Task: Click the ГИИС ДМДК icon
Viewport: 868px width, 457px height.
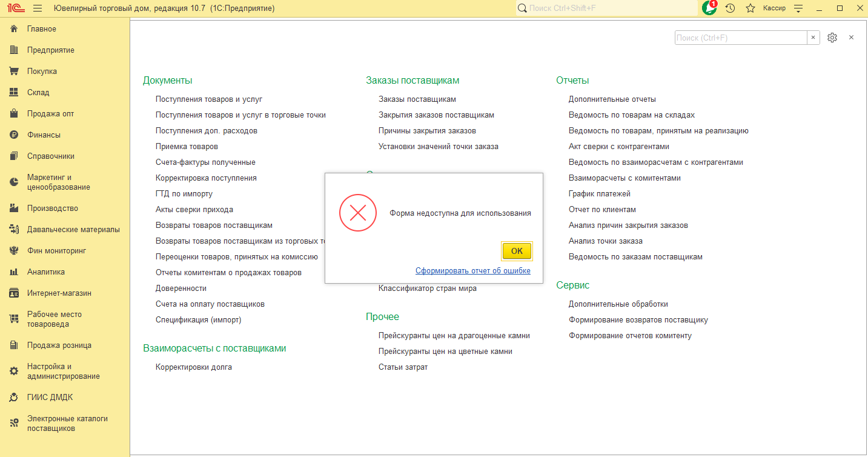Action: 14,398
